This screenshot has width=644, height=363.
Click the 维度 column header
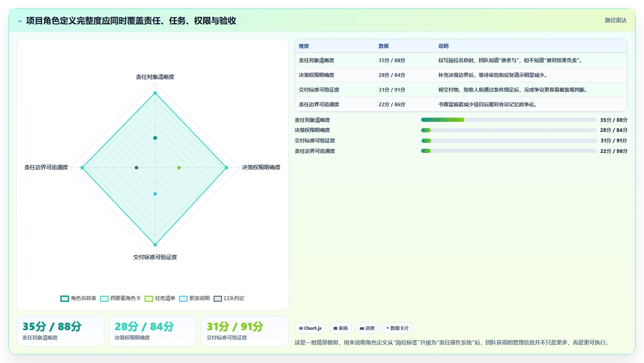tap(304, 46)
